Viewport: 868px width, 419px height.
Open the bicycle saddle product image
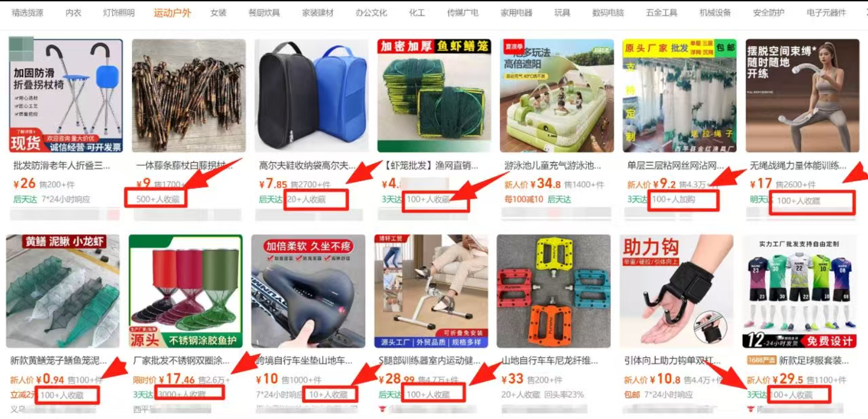pyautogui.click(x=308, y=291)
